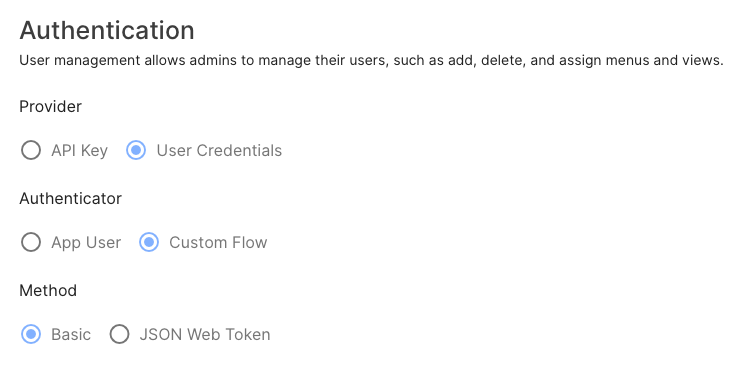Click the 'JSON Web Token' label text

click(x=205, y=335)
